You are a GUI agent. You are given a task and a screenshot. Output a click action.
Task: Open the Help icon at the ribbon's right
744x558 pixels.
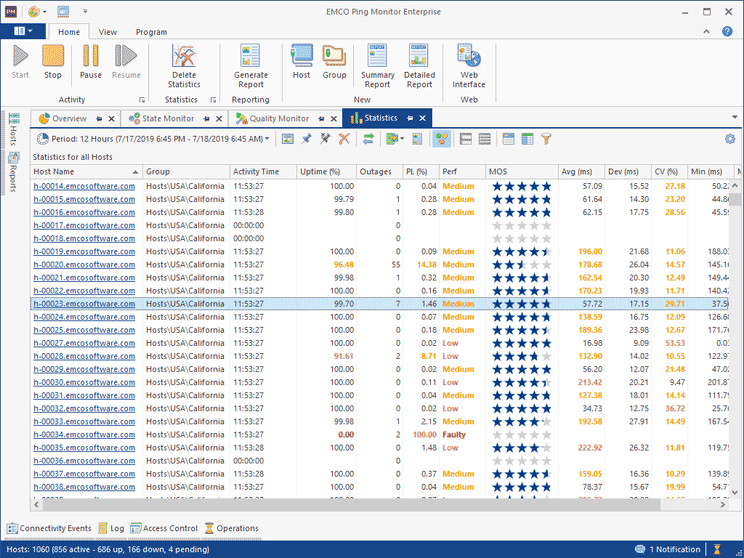(727, 31)
